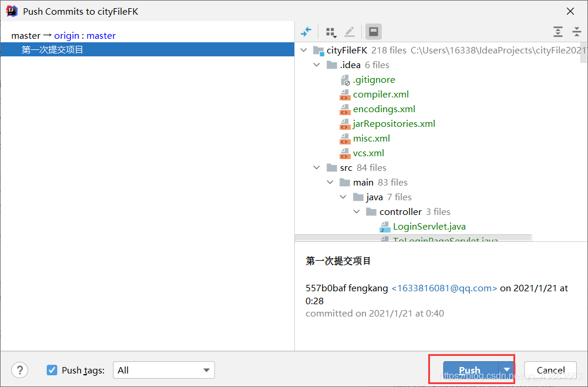Click the master target branch link
The height and width of the screenshot is (387, 588).
[101, 36]
